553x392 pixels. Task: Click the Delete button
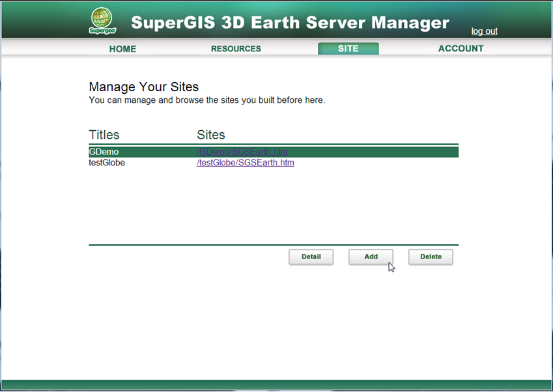(x=431, y=257)
